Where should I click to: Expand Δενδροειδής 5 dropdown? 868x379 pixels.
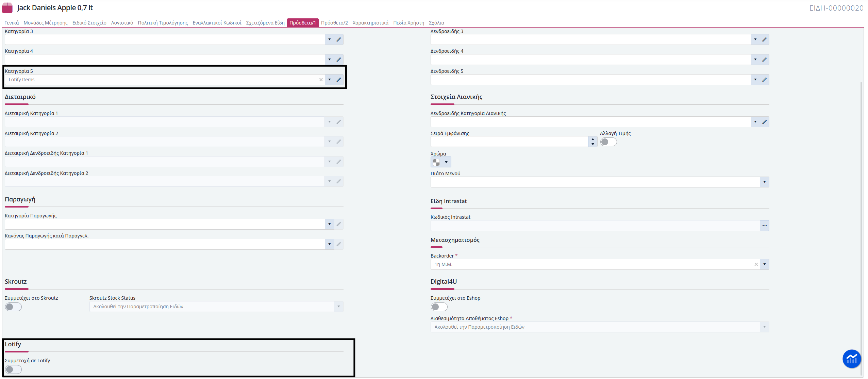tap(755, 80)
